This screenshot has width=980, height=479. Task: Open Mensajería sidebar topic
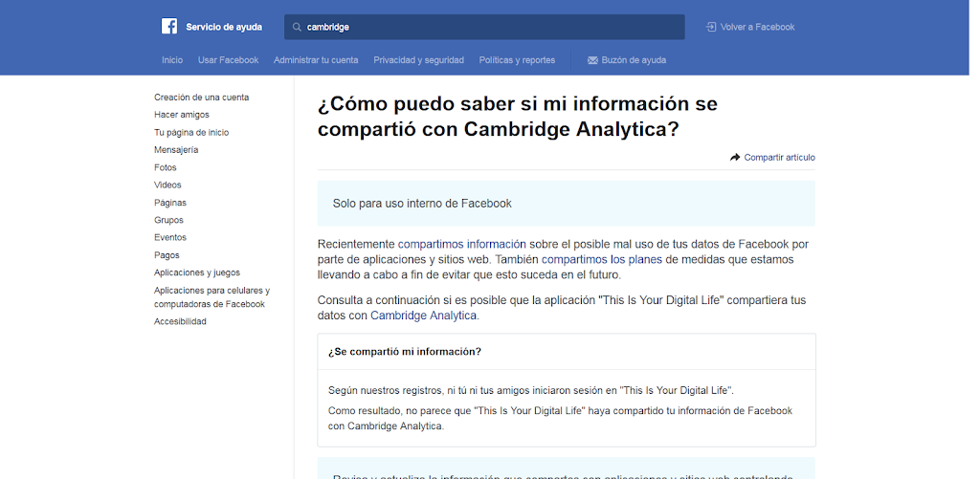(176, 150)
